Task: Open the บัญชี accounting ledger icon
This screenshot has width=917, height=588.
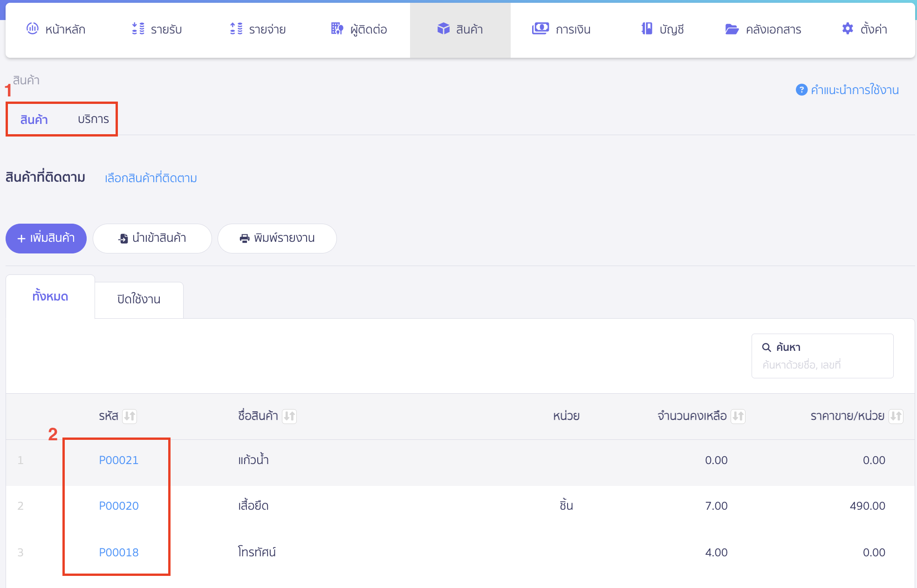Action: tap(645, 29)
